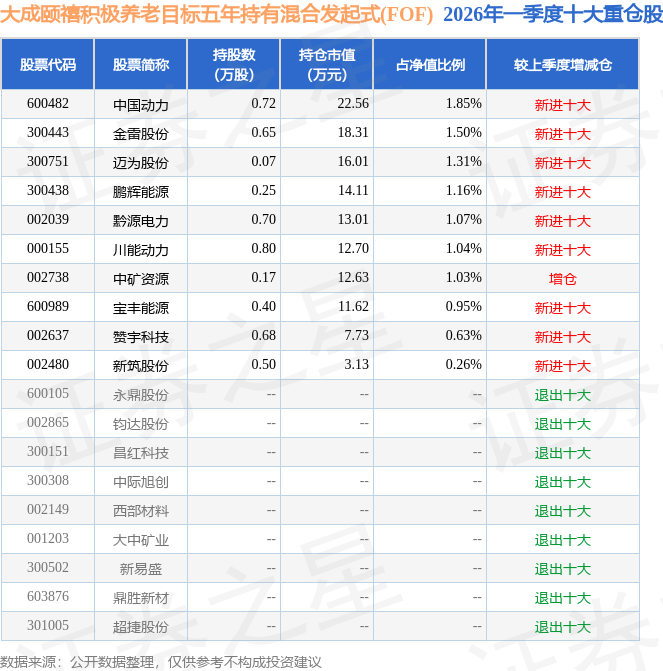Viewport: 663px width, 671px height.
Task: Select stock name 中国动力
Action: (140, 105)
